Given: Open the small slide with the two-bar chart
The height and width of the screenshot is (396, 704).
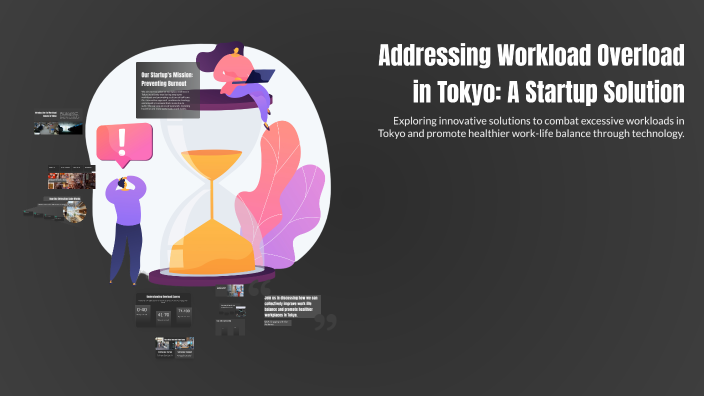Looking at the screenshot, I should pyautogui.click(x=230, y=327).
